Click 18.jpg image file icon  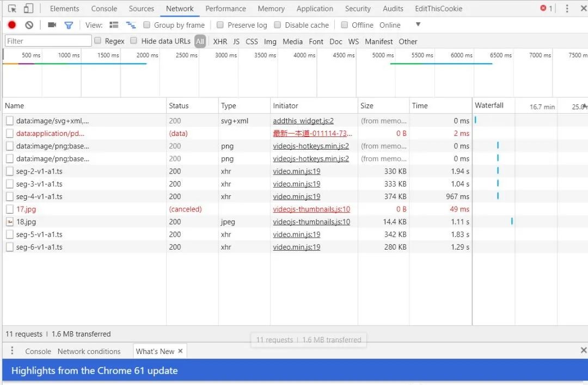point(10,222)
